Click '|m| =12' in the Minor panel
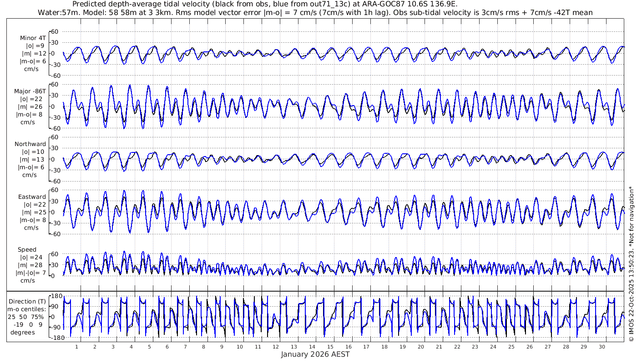Viewport: 637px width, 364px height. [x=33, y=54]
